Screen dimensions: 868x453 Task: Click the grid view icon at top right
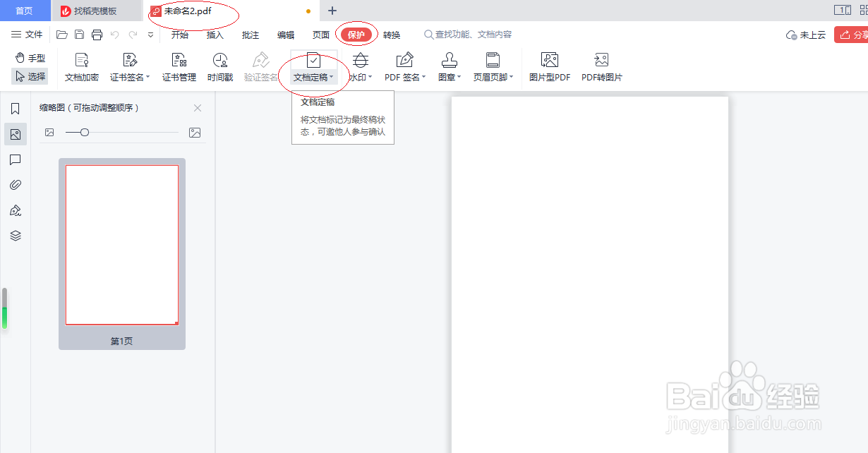click(x=864, y=11)
